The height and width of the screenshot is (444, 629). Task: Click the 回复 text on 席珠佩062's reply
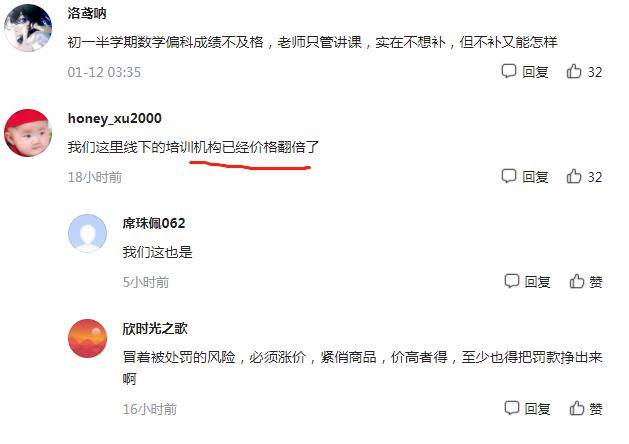[x=538, y=282]
